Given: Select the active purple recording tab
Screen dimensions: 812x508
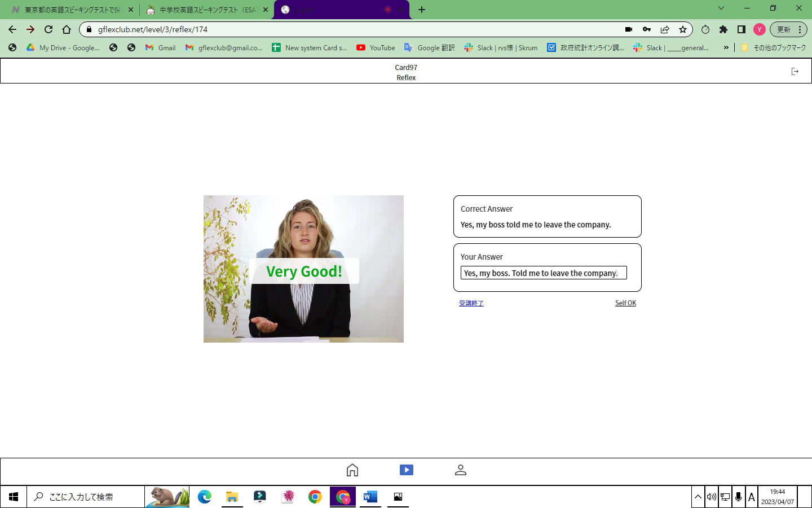Looking at the screenshot, I should tap(341, 10).
